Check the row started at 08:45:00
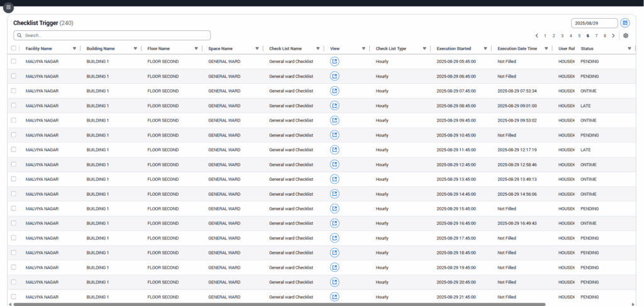This screenshot has width=644, height=306. (x=14, y=105)
